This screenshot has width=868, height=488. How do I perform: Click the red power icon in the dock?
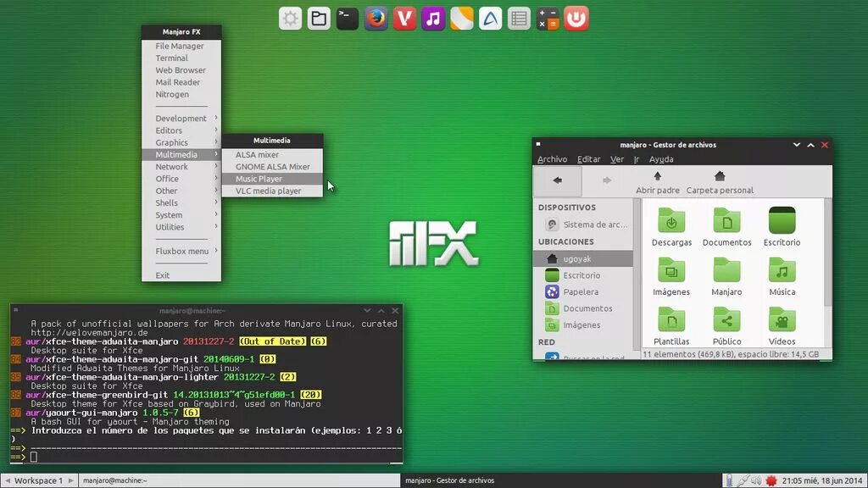coord(576,19)
